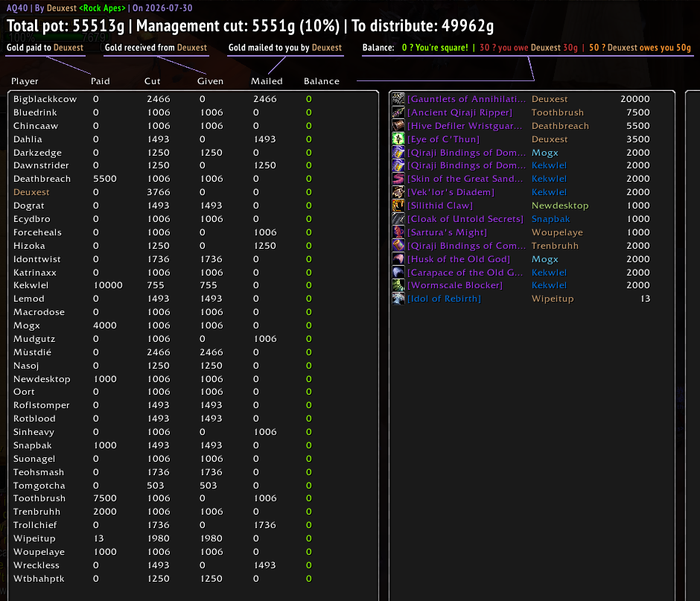Select the Wtbhahptk player row
The width and height of the screenshot is (700, 601).
tap(193, 579)
